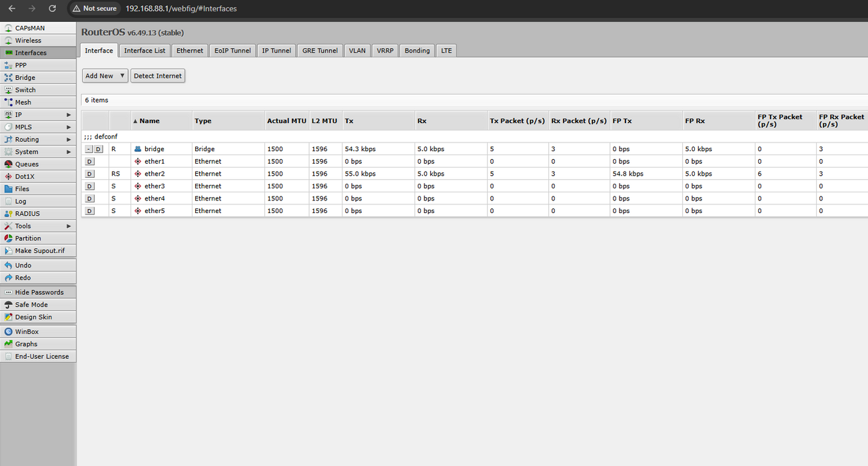Click the Dot1X sidebar icon

point(8,176)
